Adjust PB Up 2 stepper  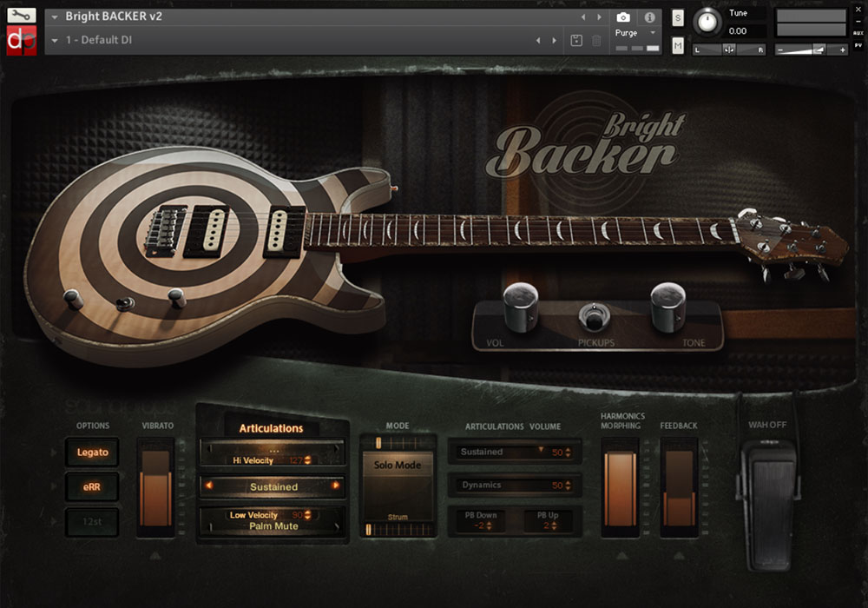point(554,525)
